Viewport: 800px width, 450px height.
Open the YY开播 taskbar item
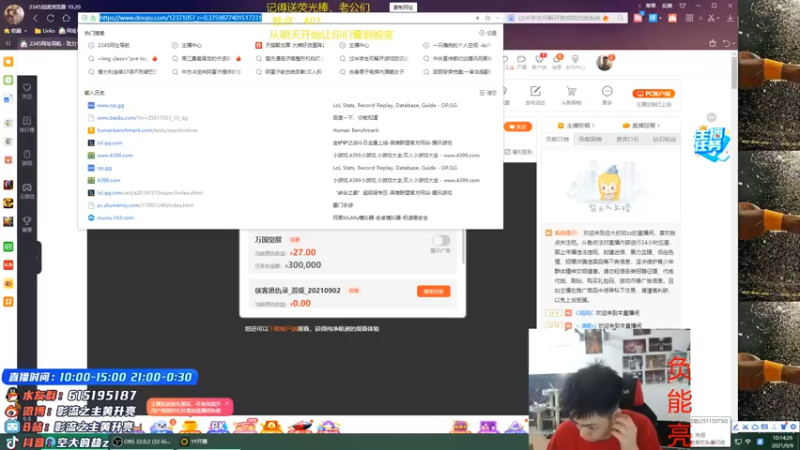pos(195,442)
